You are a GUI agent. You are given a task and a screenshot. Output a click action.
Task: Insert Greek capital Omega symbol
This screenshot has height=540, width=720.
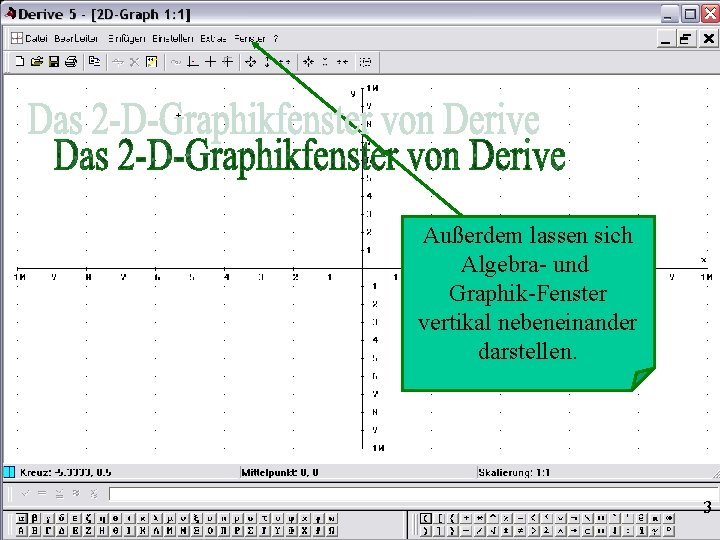[x=332, y=531]
